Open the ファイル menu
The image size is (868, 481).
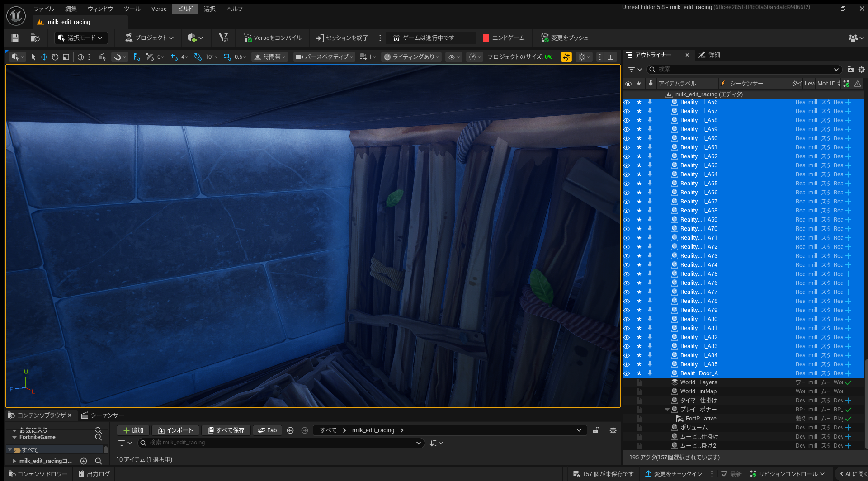point(44,9)
